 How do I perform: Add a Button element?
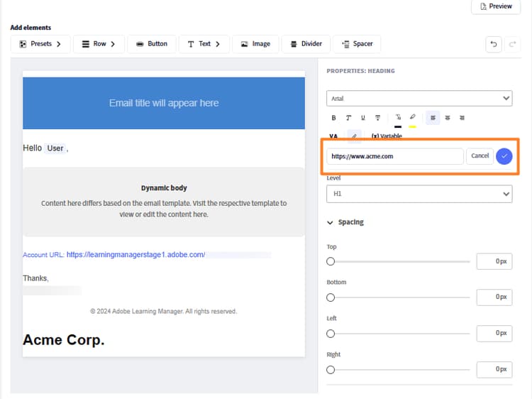pyautogui.click(x=152, y=44)
